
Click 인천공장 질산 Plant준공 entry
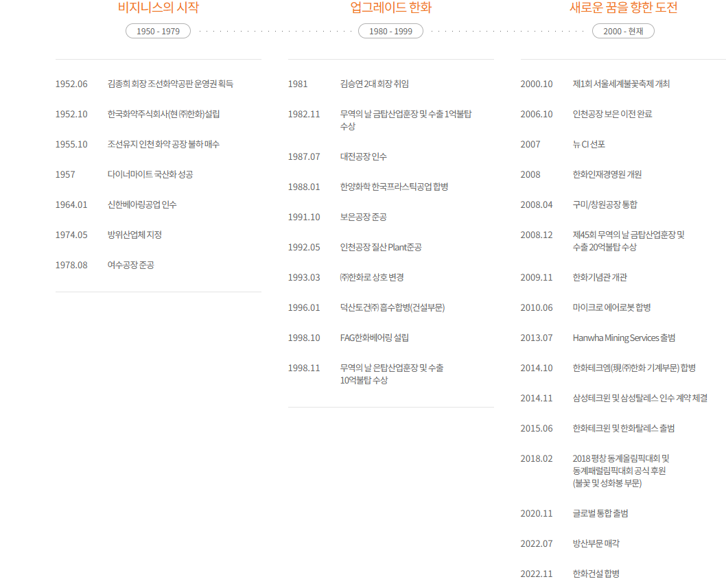[381, 247]
